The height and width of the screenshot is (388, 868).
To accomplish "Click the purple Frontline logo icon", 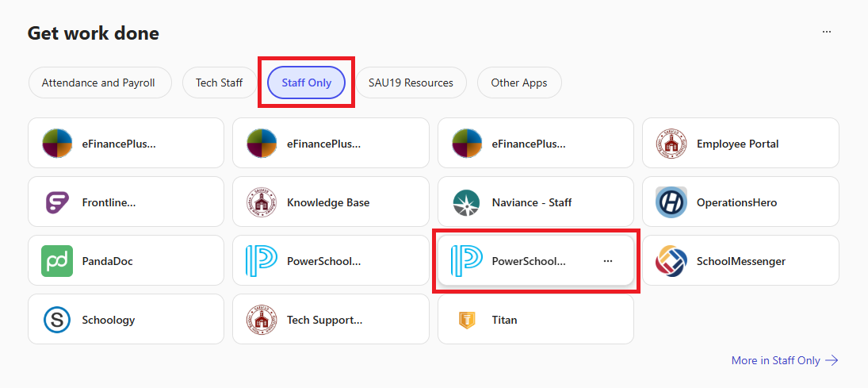I will [57, 202].
